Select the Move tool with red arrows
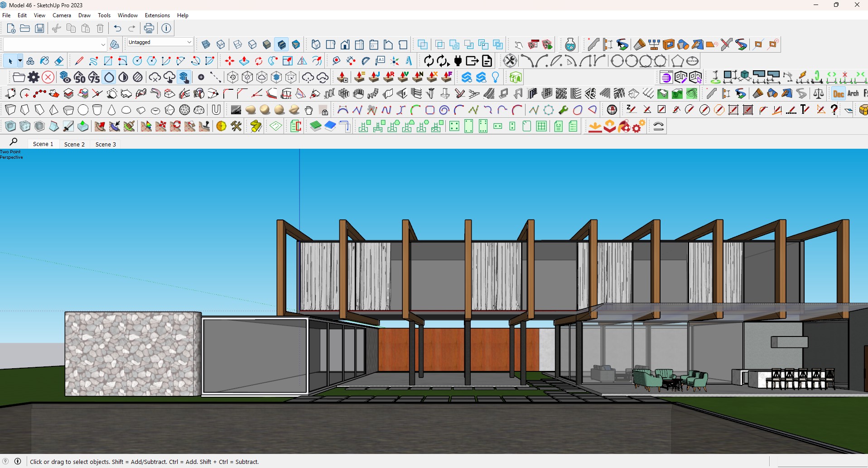Screen dimensions: 868x468 point(230,61)
